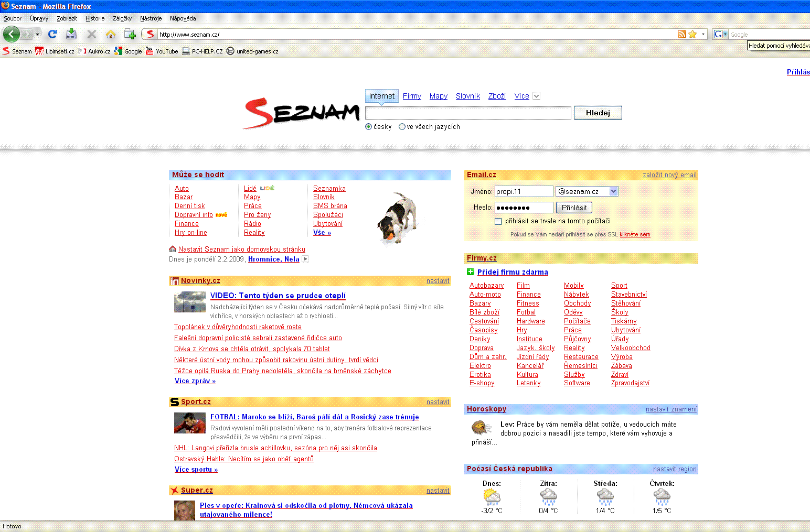Go back with the green Back arrow
The width and height of the screenshot is (810, 532).
click(x=12, y=34)
